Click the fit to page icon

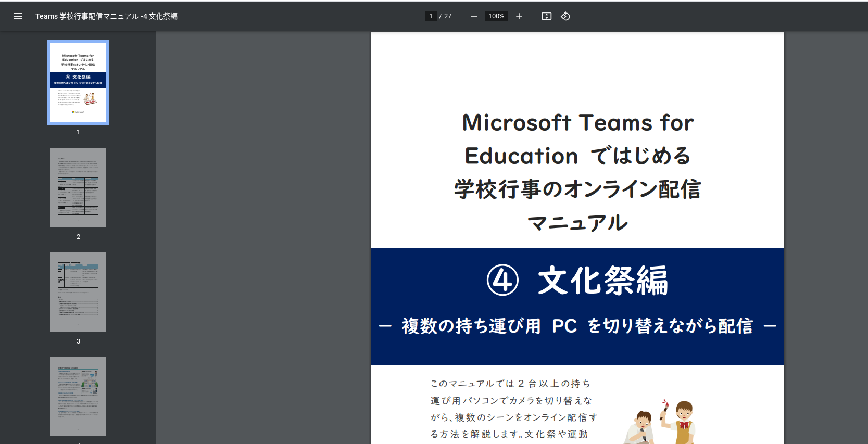pyautogui.click(x=547, y=16)
